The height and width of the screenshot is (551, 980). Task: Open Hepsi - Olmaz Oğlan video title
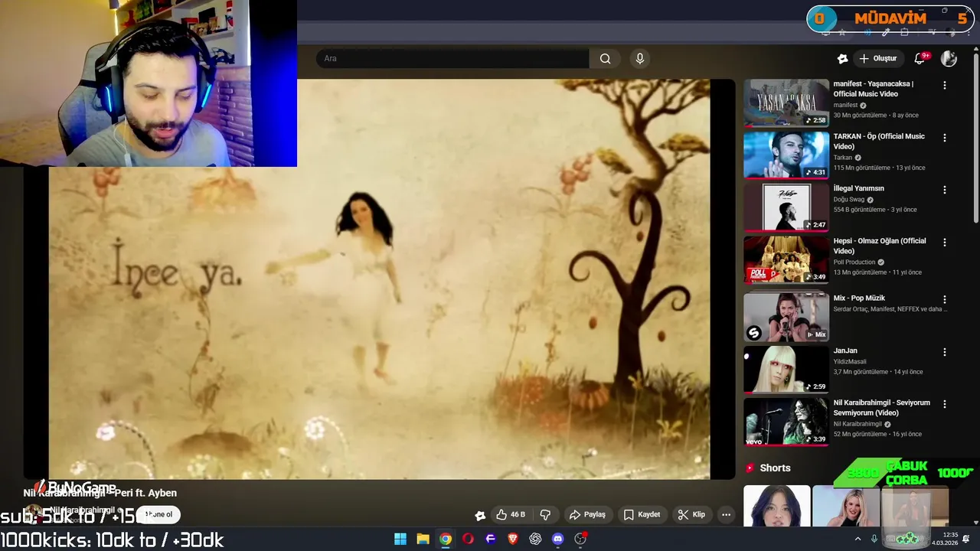pyautogui.click(x=880, y=246)
